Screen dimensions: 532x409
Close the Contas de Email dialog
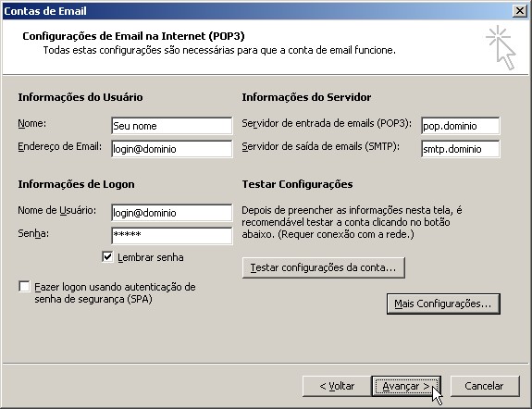(x=519, y=11)
